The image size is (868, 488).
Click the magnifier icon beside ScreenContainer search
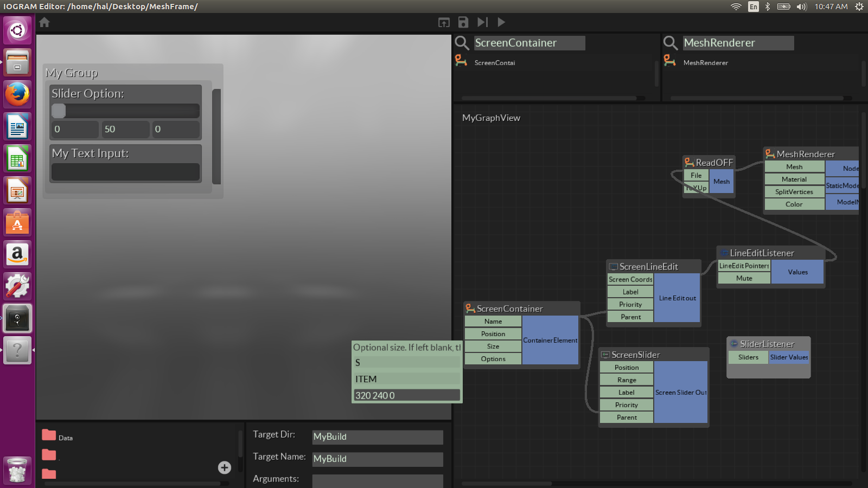[462, 43]
